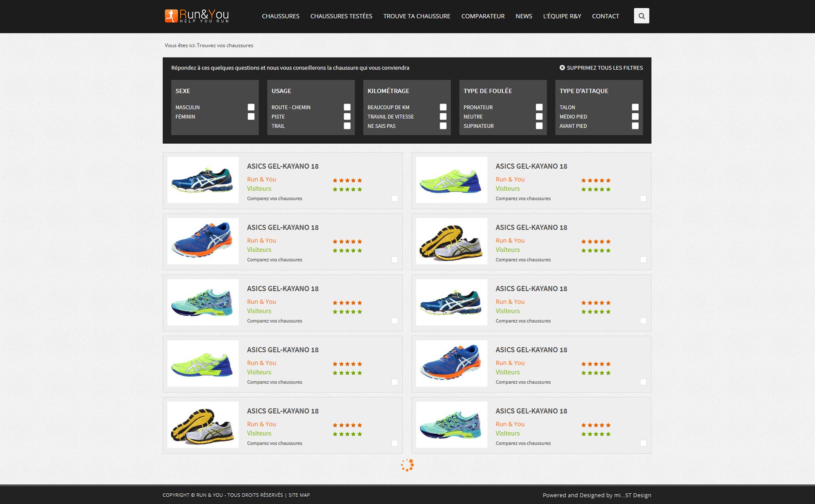Click green Visiteurs stars, fourth row right
The height and width of the screenshot is (504, 815).
pos(596,373)
